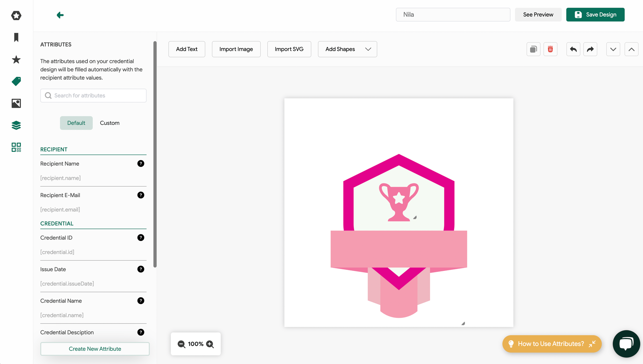643x364 pixels.
Task: Click Create New Attribute
Action: 95,349
